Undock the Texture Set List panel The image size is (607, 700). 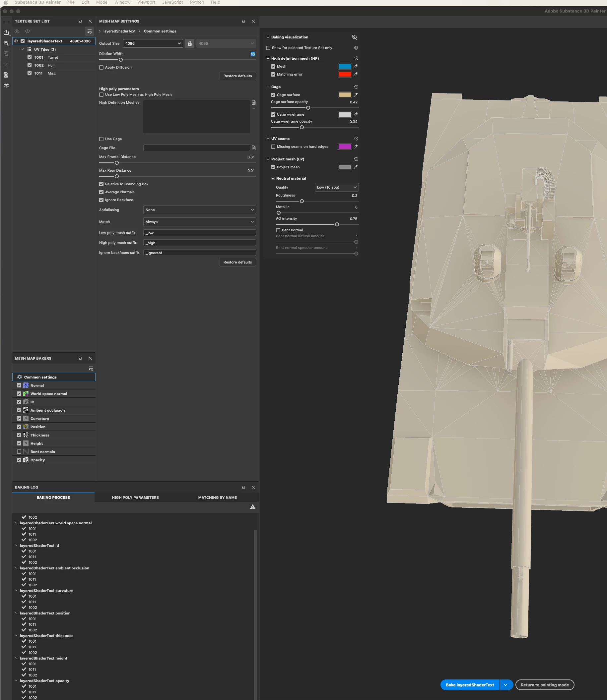80,21
